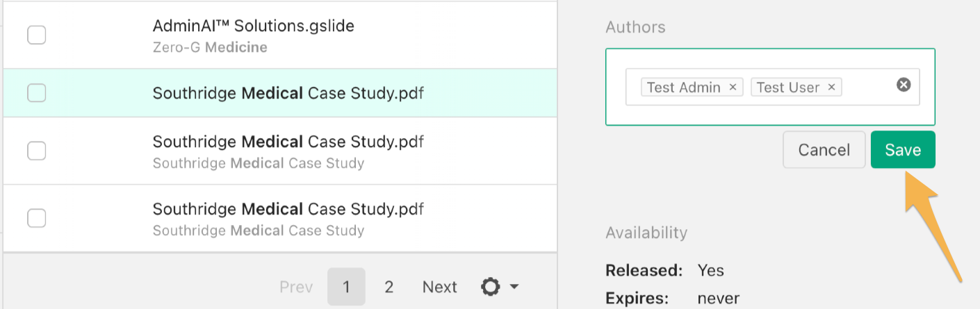
Task: Open the AdminAI™ Solutions.gslide file
Action: pyautogui.click(x=254, y=26)
